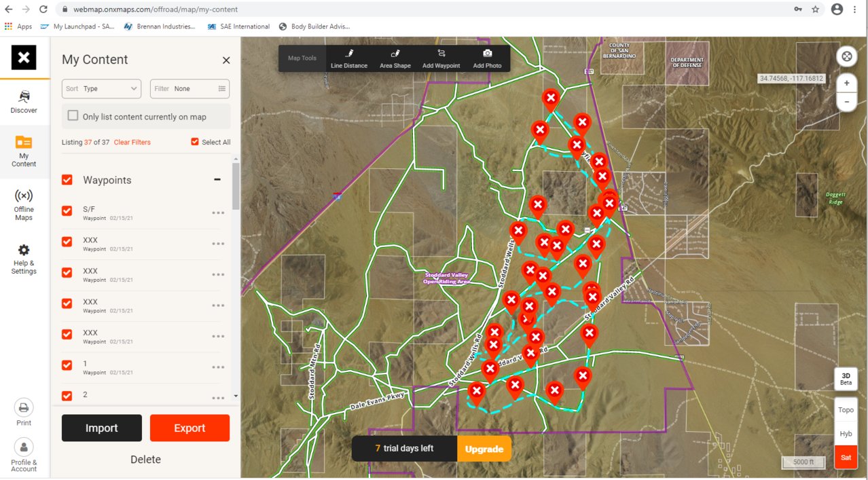The height and width of the screenshot is (480, 868).
Task: Bookmark this page with star
Action: click(x=815, y=10)
